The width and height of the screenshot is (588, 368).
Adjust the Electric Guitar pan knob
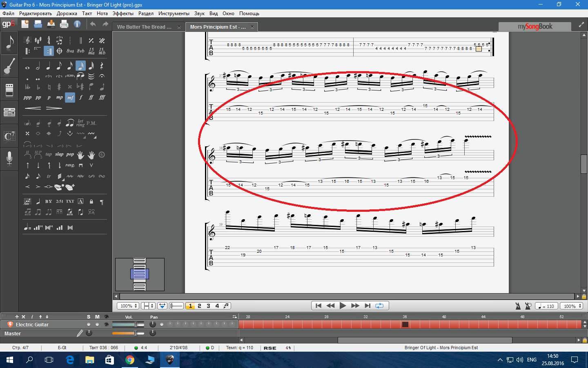point(153,324)
